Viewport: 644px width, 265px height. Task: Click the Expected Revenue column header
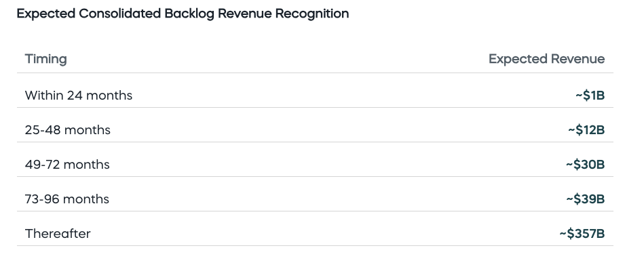tap(546, 59)
